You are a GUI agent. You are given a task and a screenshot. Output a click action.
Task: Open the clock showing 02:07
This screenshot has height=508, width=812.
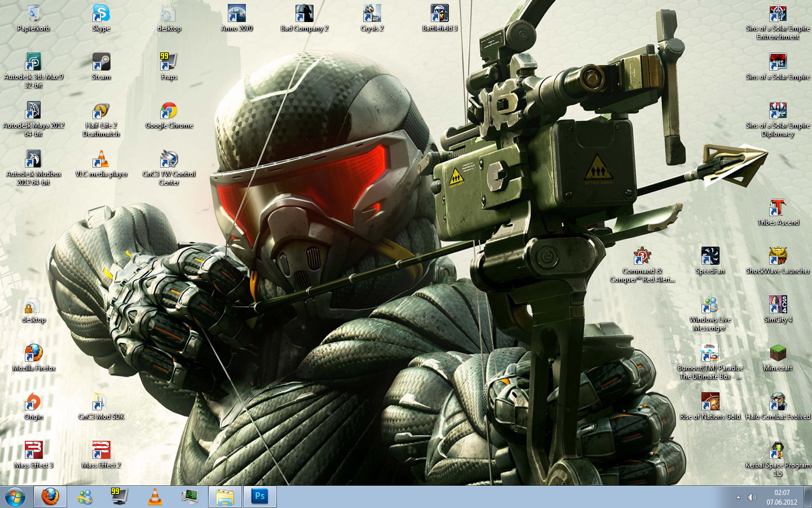coord(782,497)
